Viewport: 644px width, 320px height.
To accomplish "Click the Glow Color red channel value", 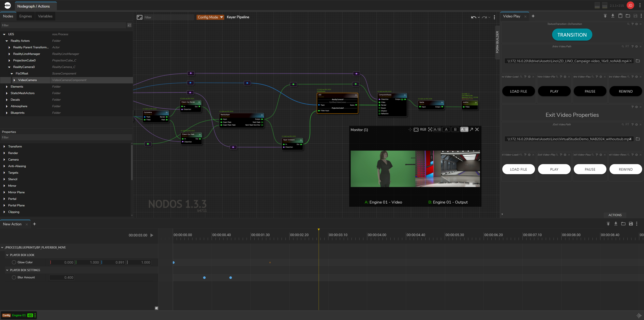I will pos(62,262).
